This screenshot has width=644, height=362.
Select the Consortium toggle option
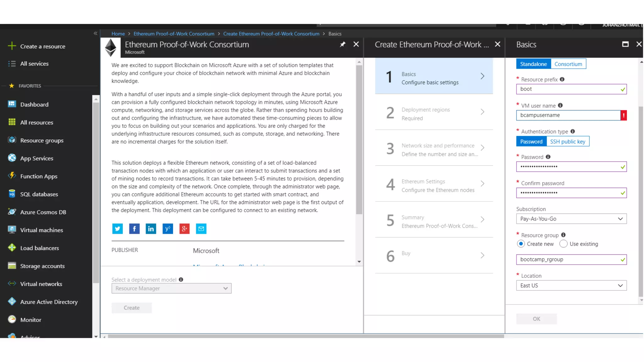coord(568,64)
